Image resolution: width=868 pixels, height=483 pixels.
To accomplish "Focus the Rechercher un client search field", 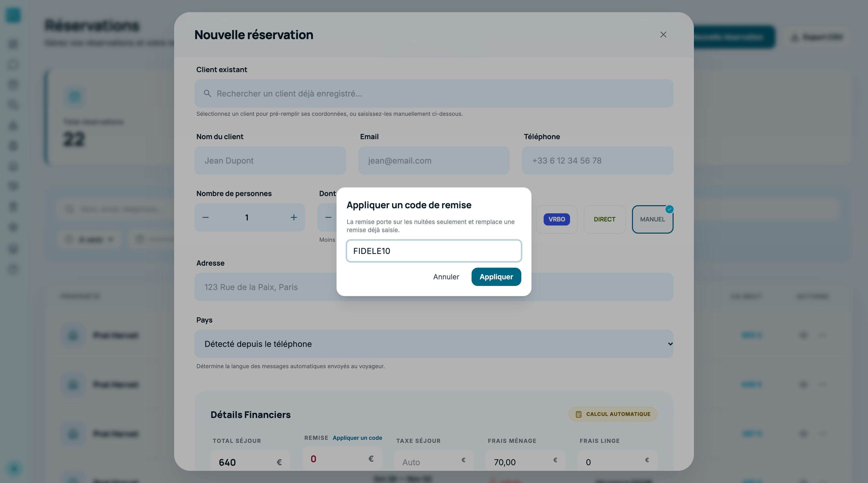I will tap(434, 93).
